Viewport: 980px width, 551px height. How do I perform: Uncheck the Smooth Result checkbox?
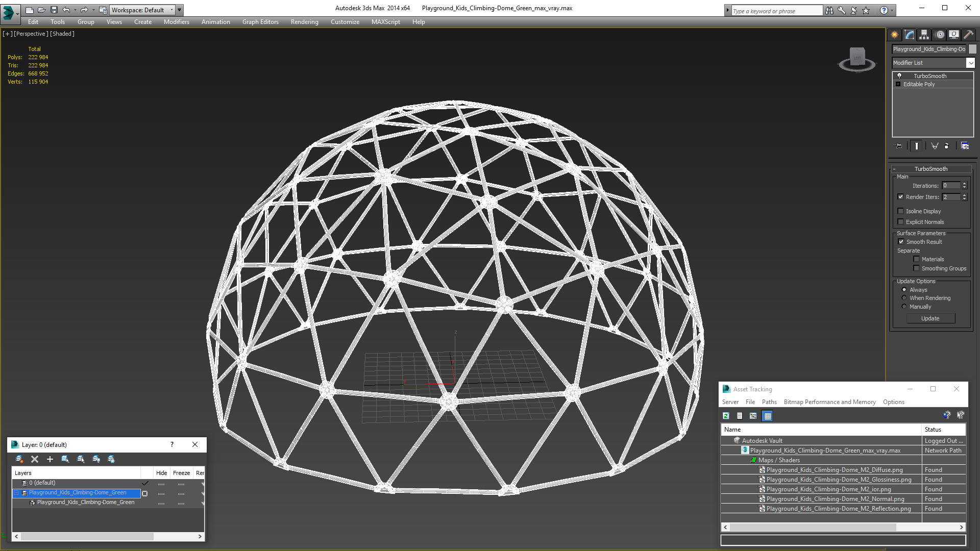901,242
